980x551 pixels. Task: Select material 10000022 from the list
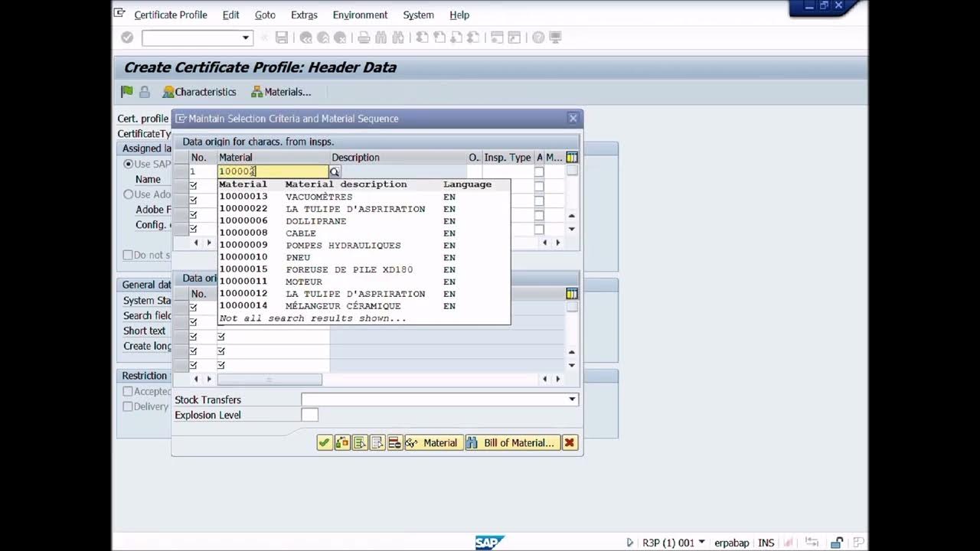click(364, 209)
